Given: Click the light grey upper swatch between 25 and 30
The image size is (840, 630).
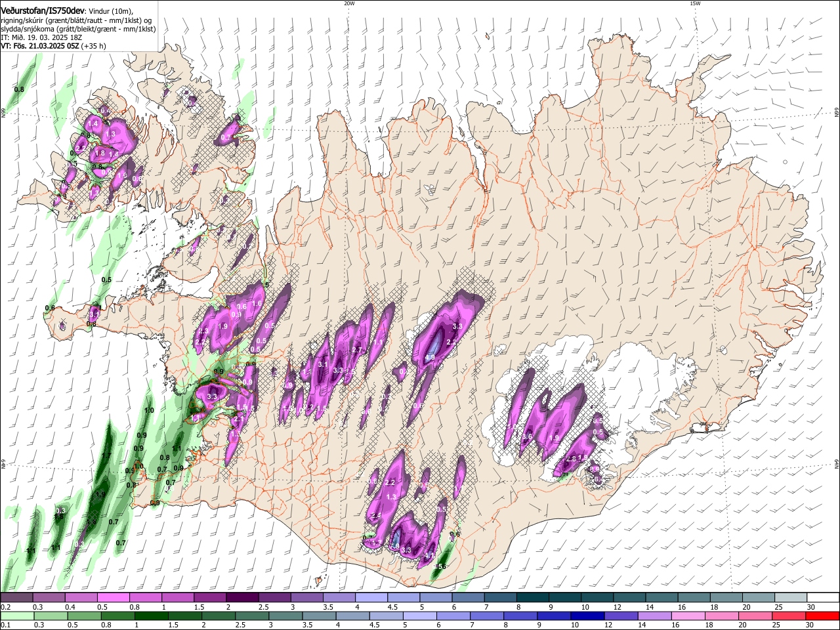Looking at the screenshot, I should click(791, 598).
